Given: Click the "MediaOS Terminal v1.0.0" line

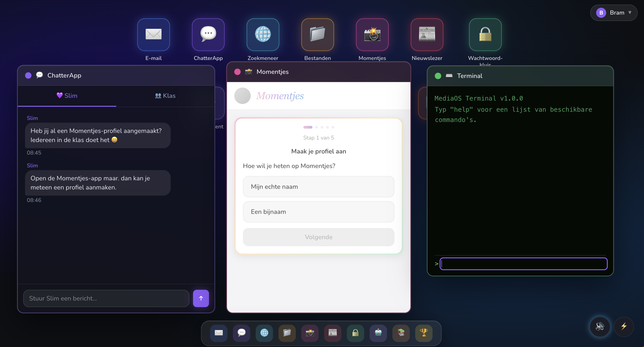Looking at the screenshot, I should pos(479,98).
